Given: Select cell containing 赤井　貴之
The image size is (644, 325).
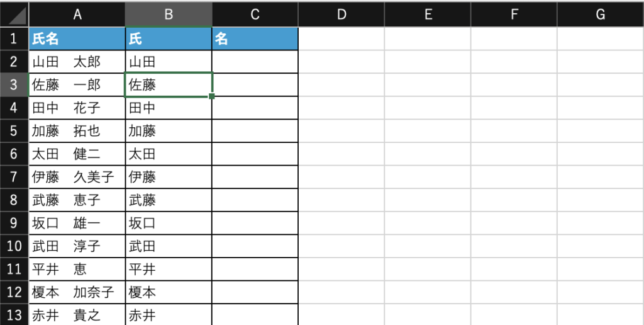Looking at the screenshot, I should click(x=77, y=315).
